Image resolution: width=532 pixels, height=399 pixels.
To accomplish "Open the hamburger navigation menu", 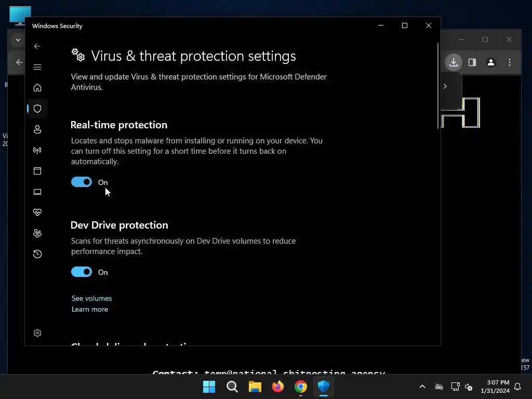I will (x=37, y=67).
